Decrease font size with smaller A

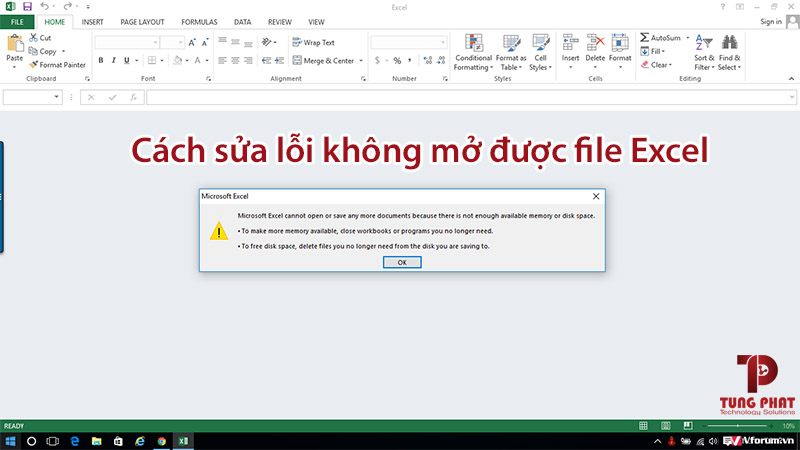click(205, 43)
